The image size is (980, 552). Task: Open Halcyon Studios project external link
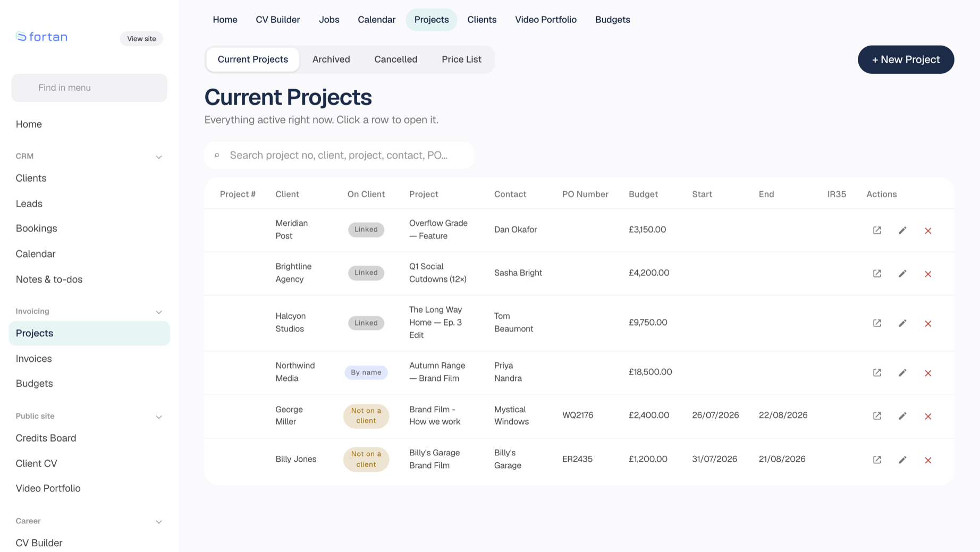pos(877,323)
